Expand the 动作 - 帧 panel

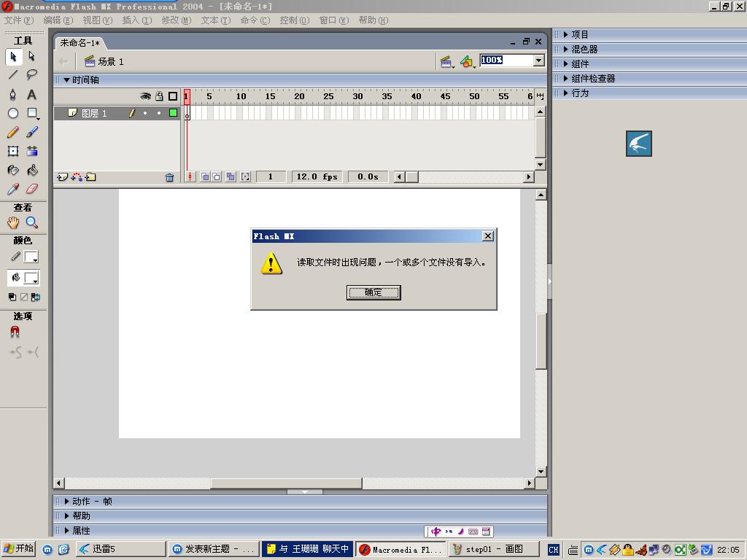66,502
